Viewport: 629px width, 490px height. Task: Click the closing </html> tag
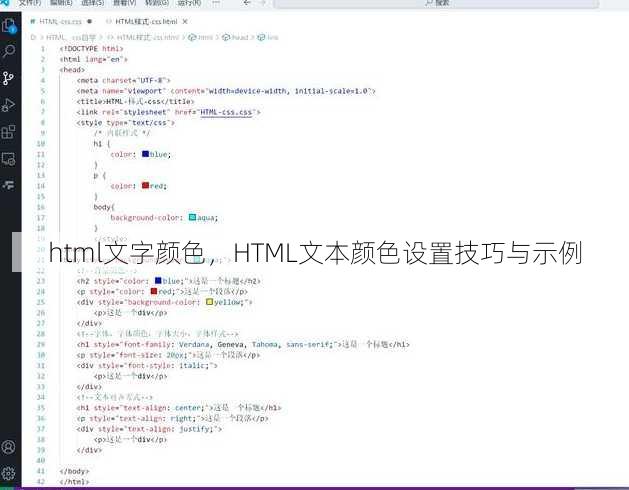74,482
